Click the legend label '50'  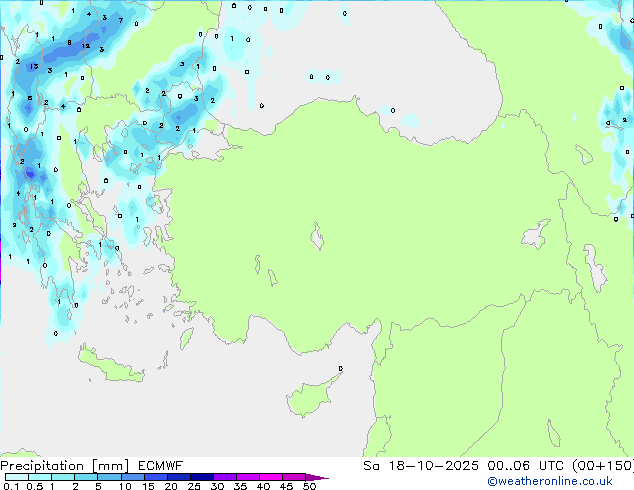310,486
